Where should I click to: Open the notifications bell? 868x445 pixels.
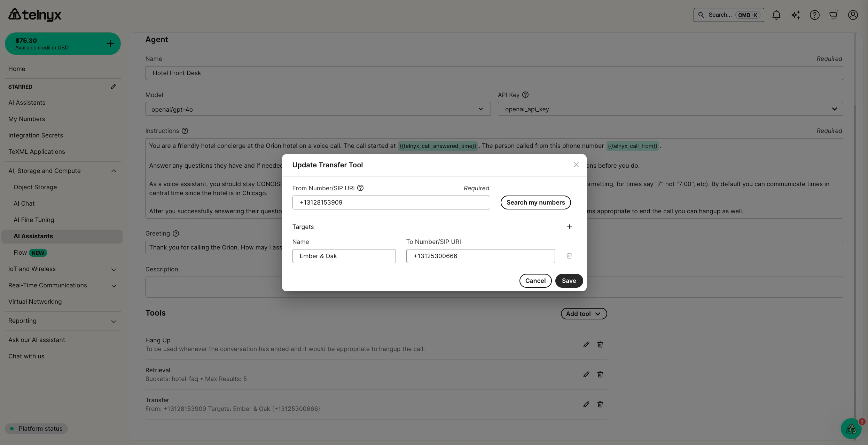(776, 15)
